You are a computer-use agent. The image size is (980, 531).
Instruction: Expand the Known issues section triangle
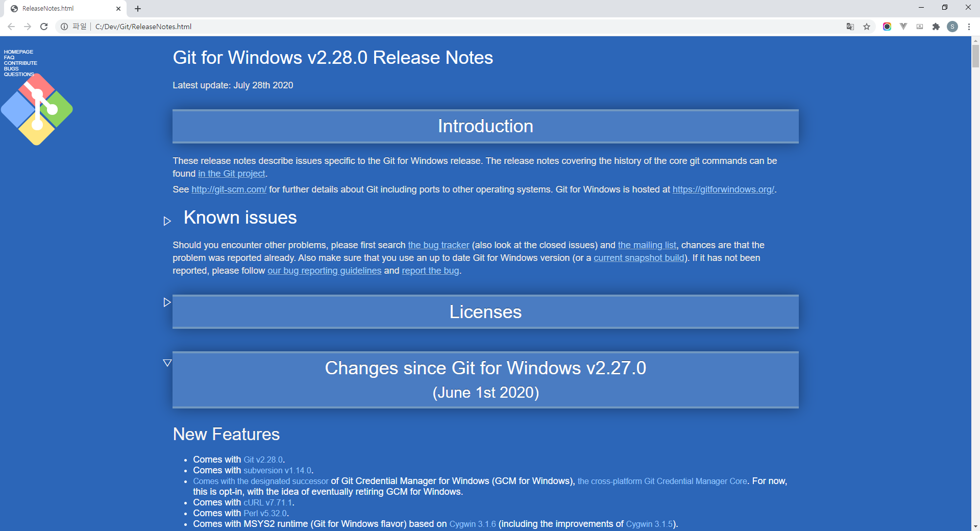(167, 221)
